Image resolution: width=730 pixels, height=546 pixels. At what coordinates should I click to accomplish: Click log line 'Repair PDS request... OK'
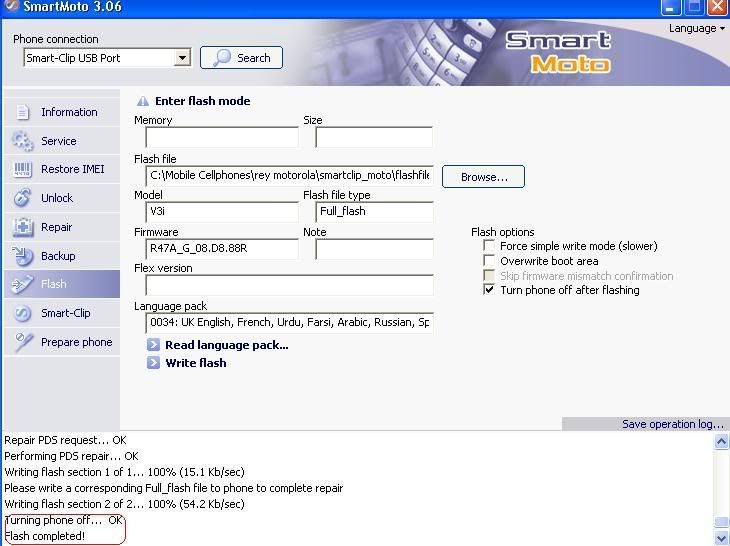tap(66, 440)
